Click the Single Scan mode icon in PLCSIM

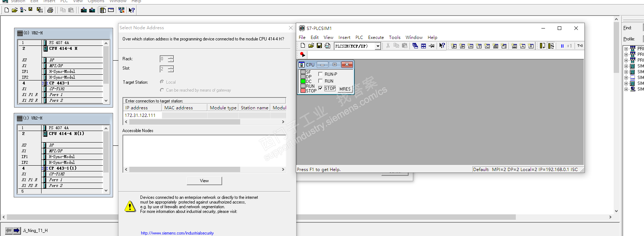(x=543, y=46)
